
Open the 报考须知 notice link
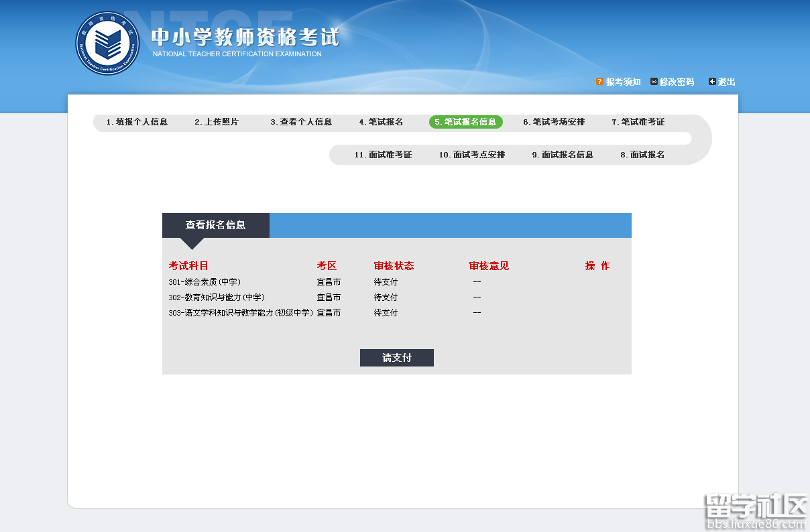coord(623,81)
